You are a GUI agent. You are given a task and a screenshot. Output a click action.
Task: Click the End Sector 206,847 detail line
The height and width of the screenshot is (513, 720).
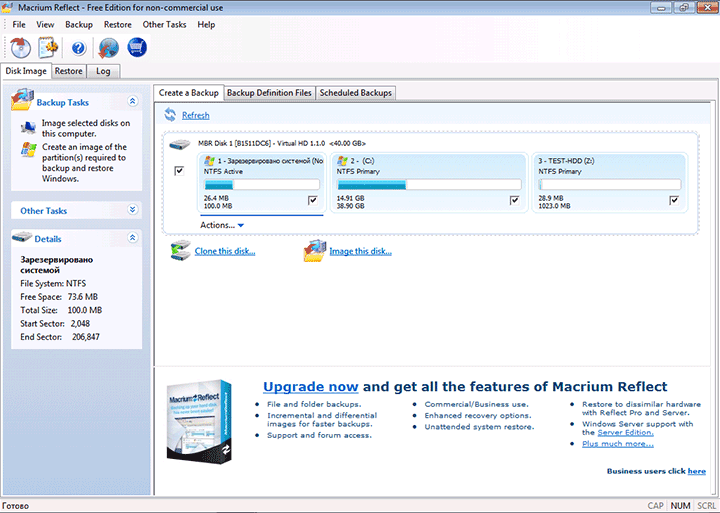pyautogui.click(x=60, y=337)
